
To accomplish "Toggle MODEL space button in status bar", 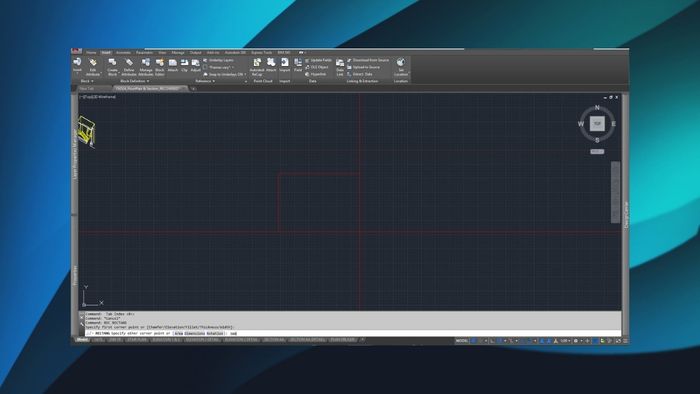I will click(462, 341).
